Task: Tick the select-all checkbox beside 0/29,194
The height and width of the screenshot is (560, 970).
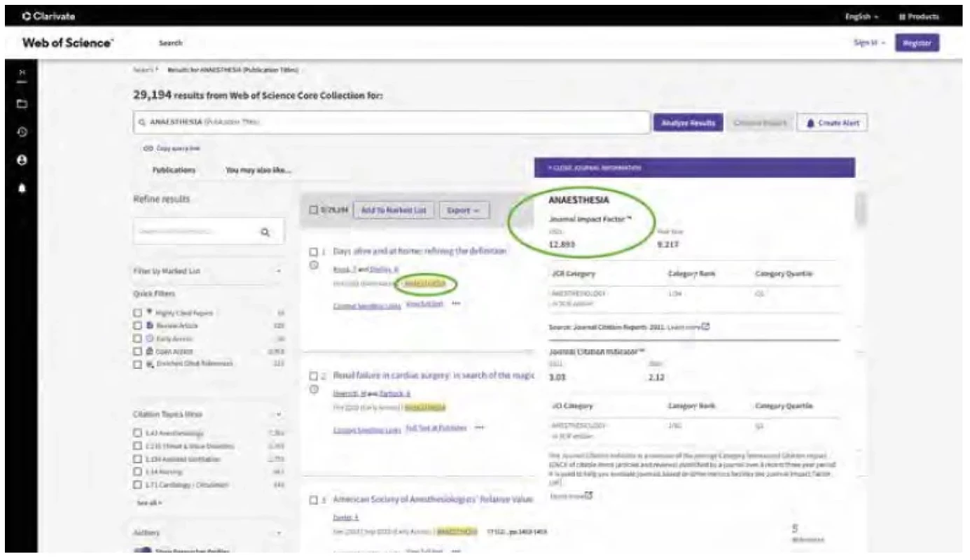Action: point(314,210)
